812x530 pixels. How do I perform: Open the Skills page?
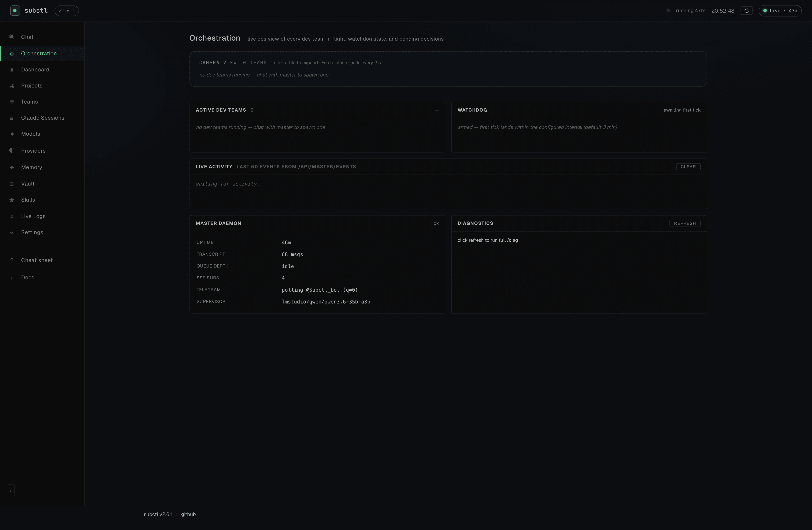42,199
